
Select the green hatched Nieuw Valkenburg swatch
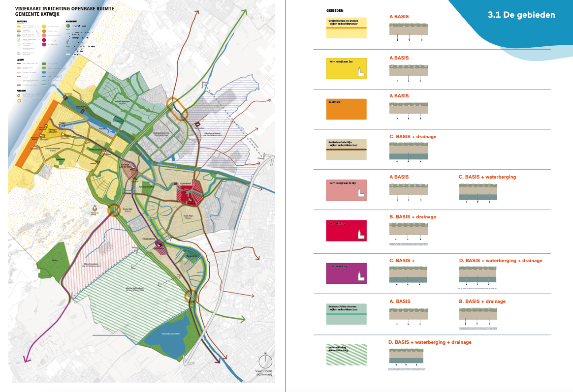tap(346, 355)
